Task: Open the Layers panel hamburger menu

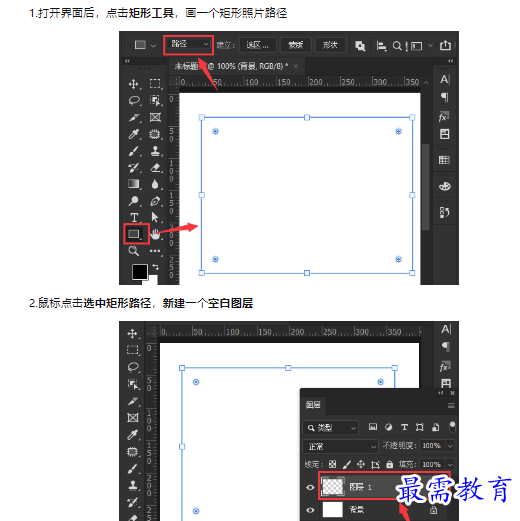Action: pos(451,405)
